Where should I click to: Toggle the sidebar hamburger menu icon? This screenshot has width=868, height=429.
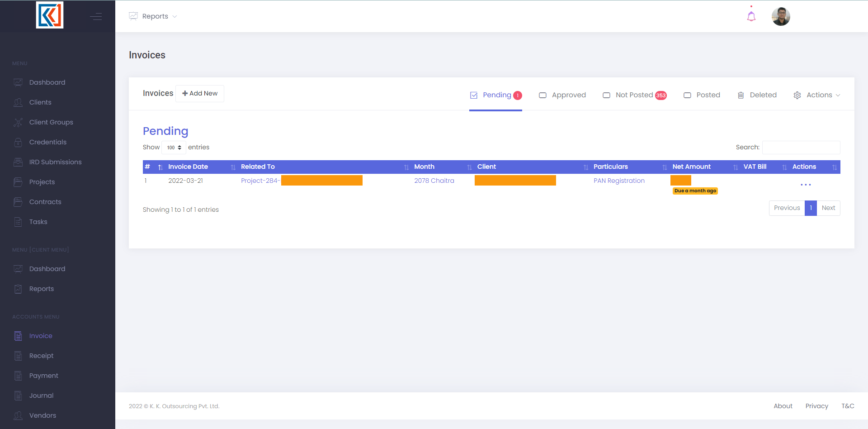[96, 17]
